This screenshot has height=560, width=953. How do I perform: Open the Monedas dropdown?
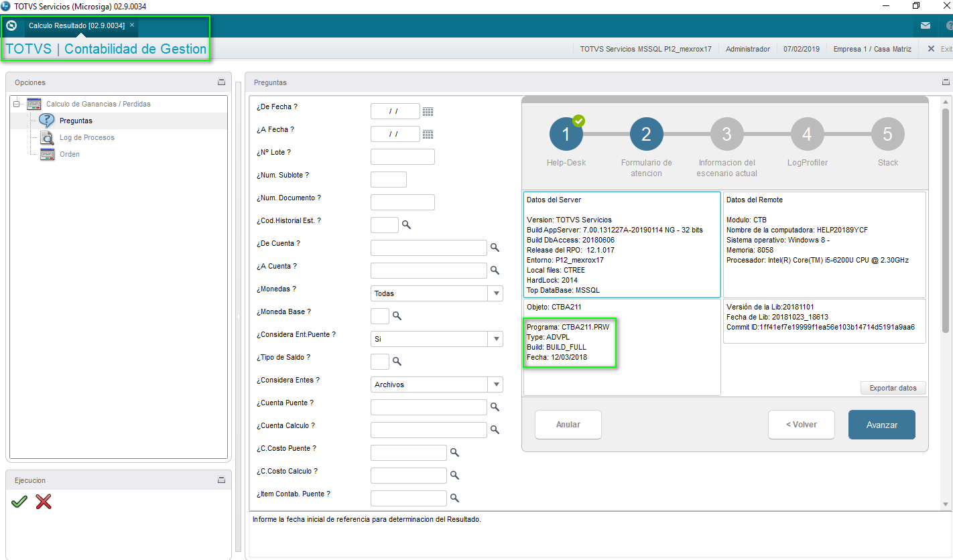(x=497, y=293)
